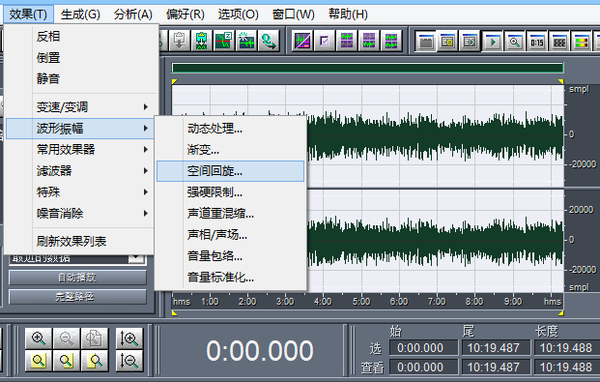Click the window icon with arrow boxes

(470, 41)
